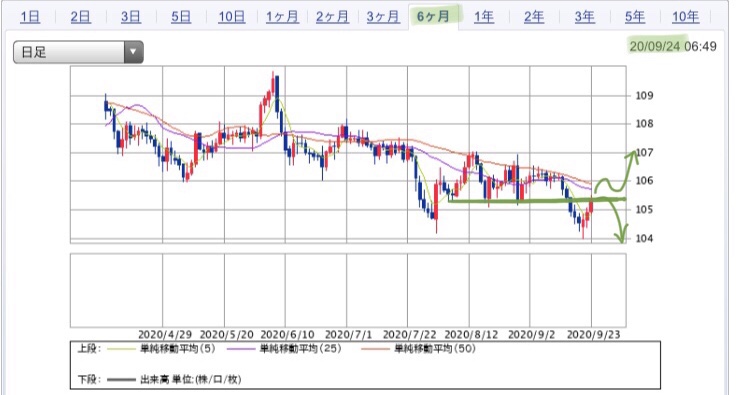Open the 10日 chart period

(x=231, y=17)
